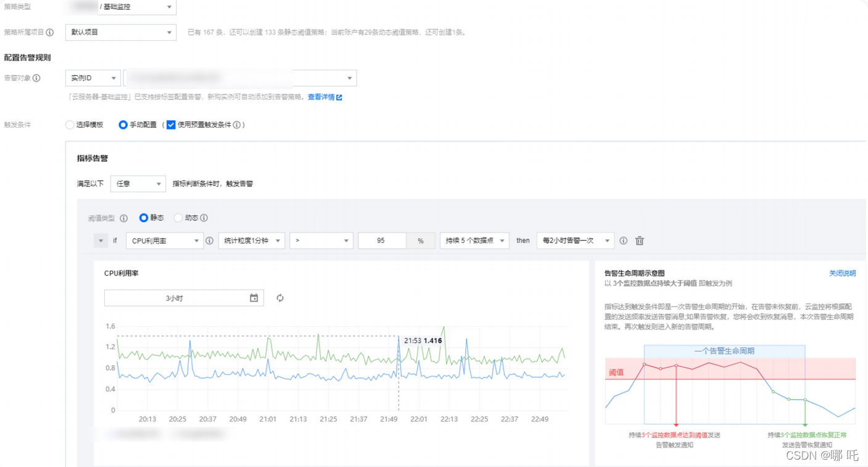Click the 1.6 y-axis label
868x467 pixels.
(x=110, y=326)
